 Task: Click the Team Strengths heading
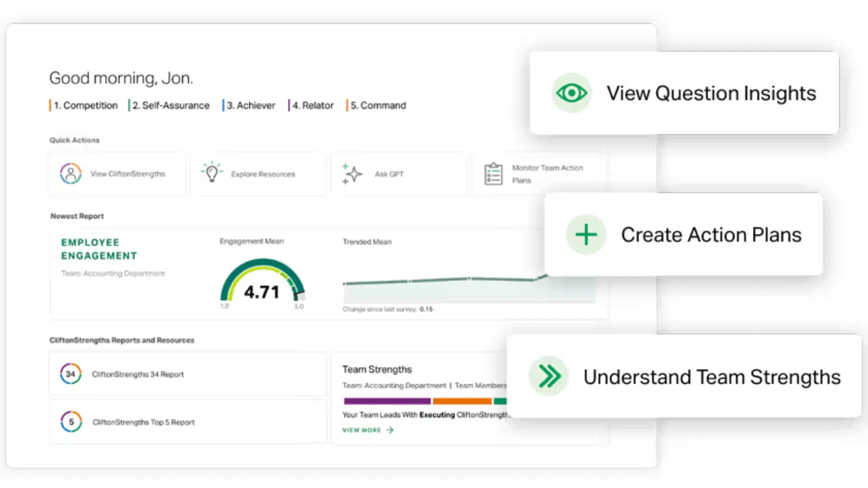(x=377, y=369)
